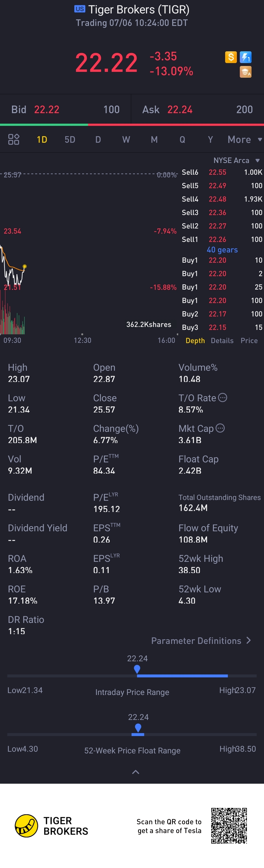
Task: Tap the Tiger Brokers logo
Action: [x=26, y=826]
